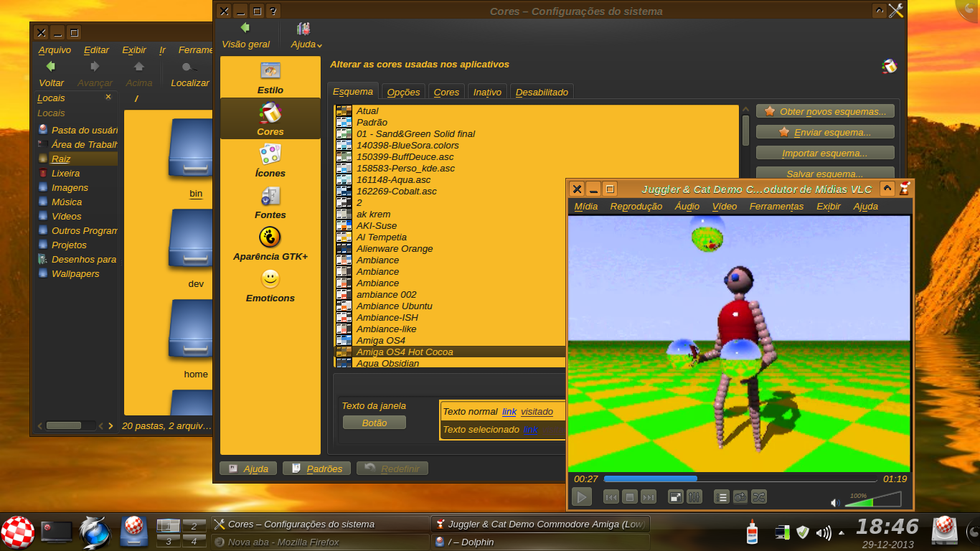The height and width of the screenshot is (551, 980).
Task: Click Obter novos esquemas button
Action: pyautogui.click(x=825, y=111)
